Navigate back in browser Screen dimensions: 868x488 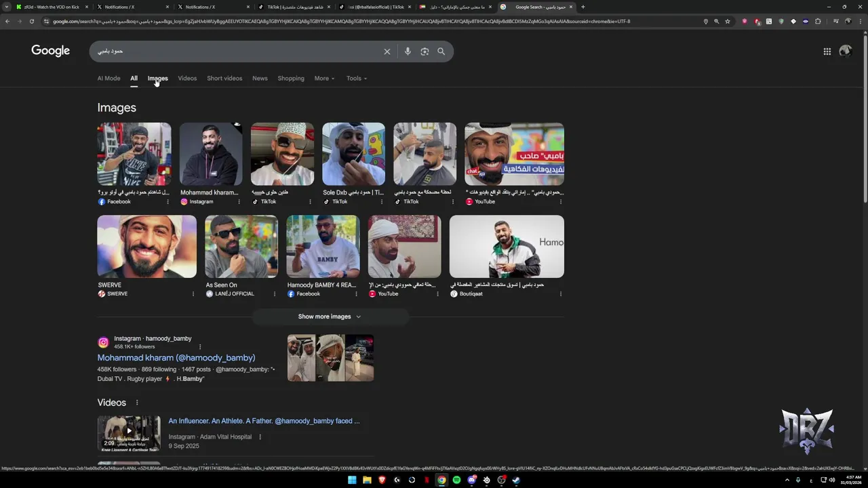pos(7,21)
